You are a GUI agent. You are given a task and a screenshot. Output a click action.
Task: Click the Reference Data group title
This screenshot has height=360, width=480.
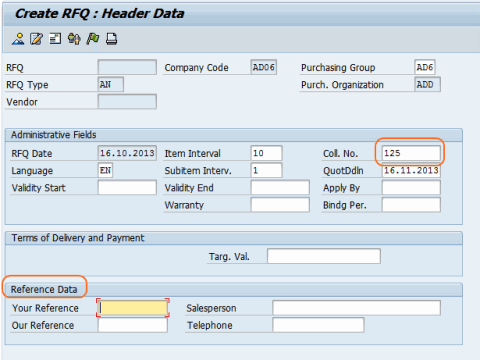point(44,289)
